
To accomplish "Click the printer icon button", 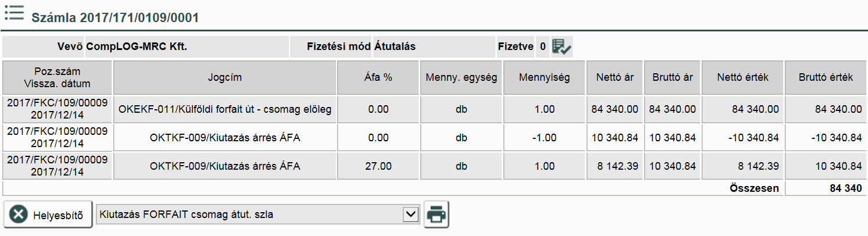I will pos(437,215).
